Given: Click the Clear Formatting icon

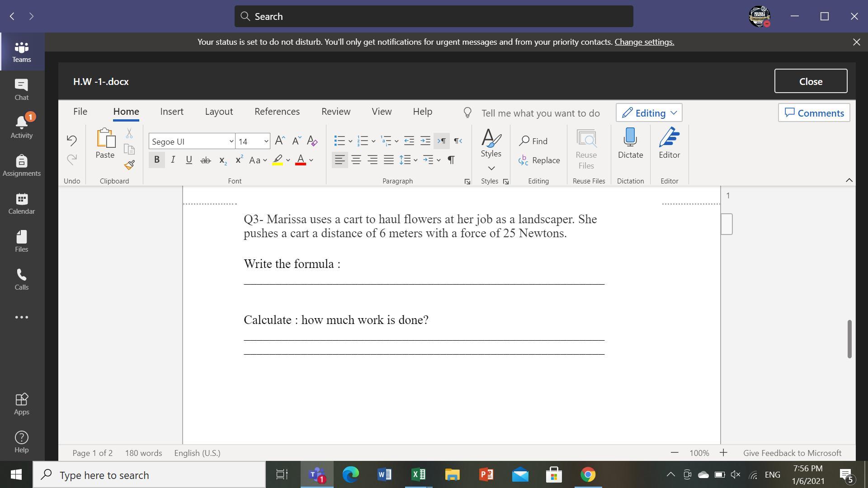Looking at the screenshot, I should [x=312, y=141].
